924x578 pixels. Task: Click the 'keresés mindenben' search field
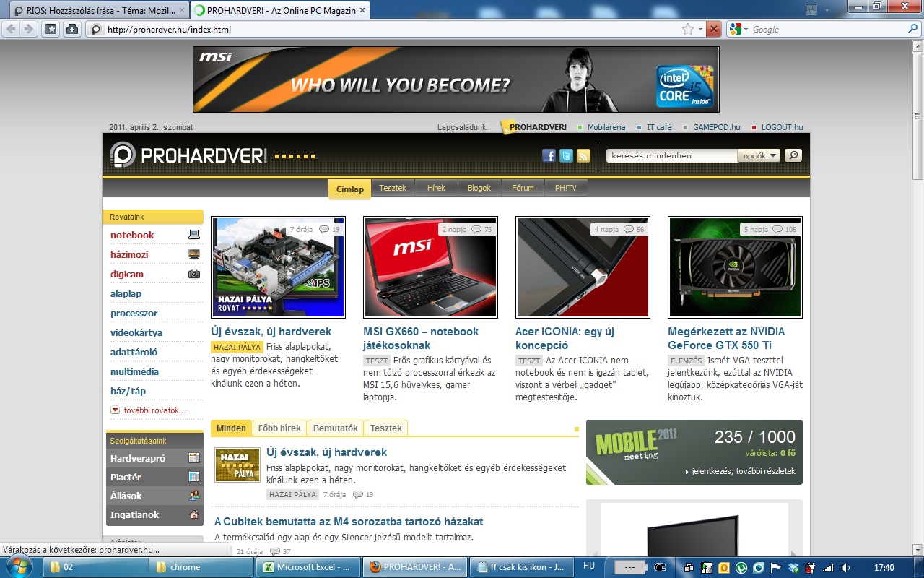point(671,155)
